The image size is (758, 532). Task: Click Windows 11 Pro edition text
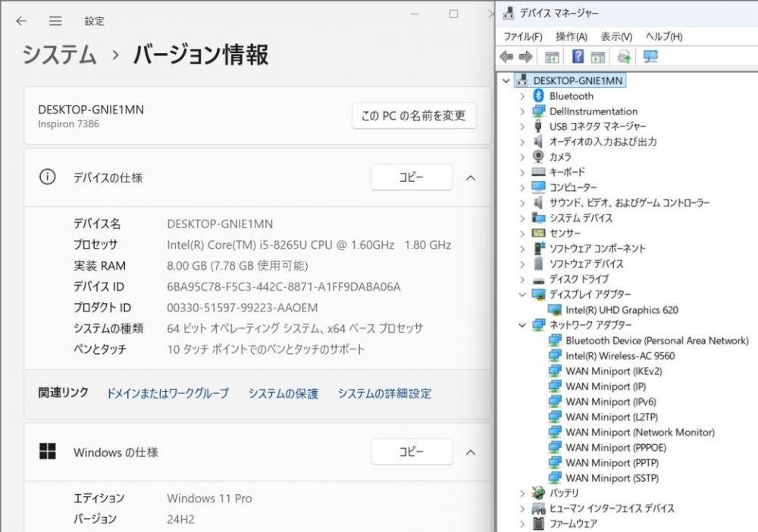209,498
